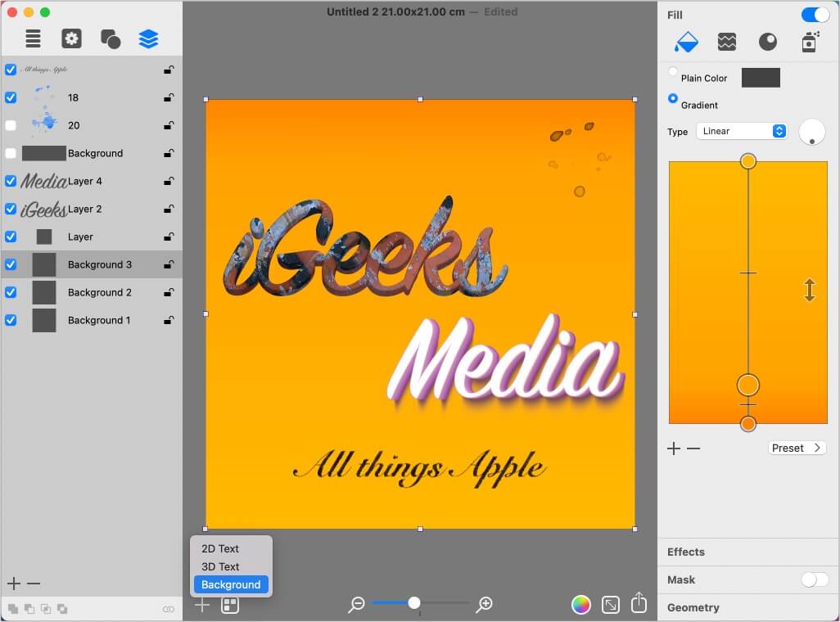840x622 pixels.
Task: Open the settings gear panel icon
Action: click(x=71, y=38)
